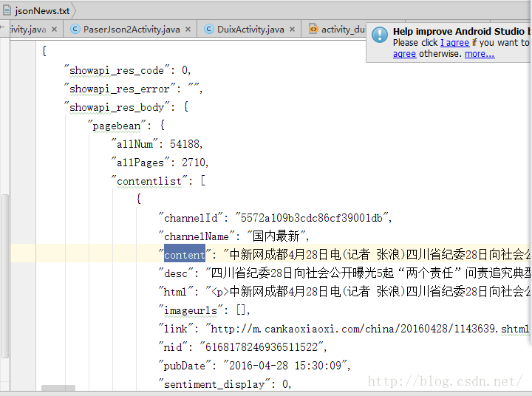Click the link URL cankaoxiaoxi.com
Image resolution: width=532 pixels, height=396 pixels.
click(369, 329)
